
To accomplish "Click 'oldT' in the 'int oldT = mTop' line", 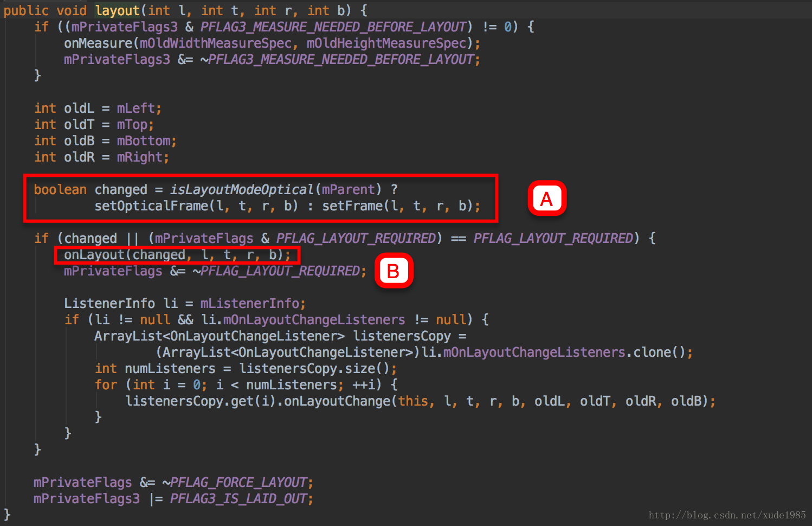I will click(79, 125).
